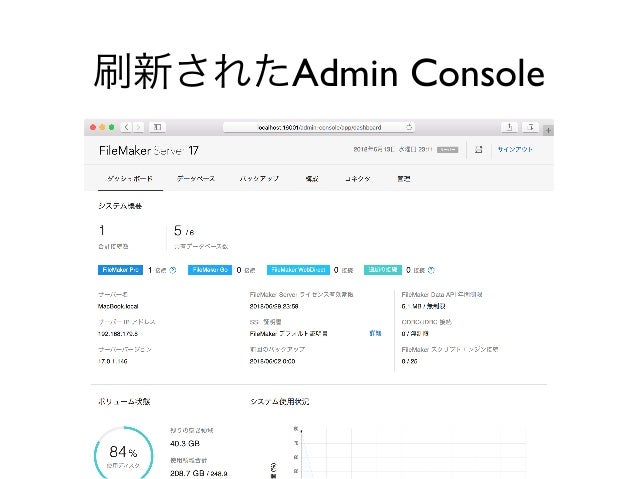This screenshot has width=638, height=479.
Task: Click the shared databases count 5
Action: [177, 231]
